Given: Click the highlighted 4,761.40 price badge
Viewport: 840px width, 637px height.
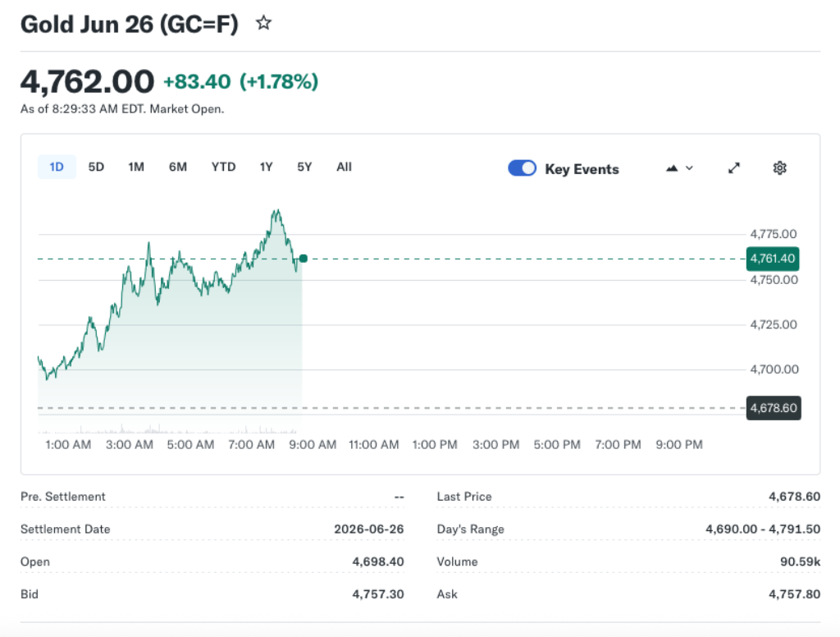Looking at the screenshot, I should click(x=772, y=259).
